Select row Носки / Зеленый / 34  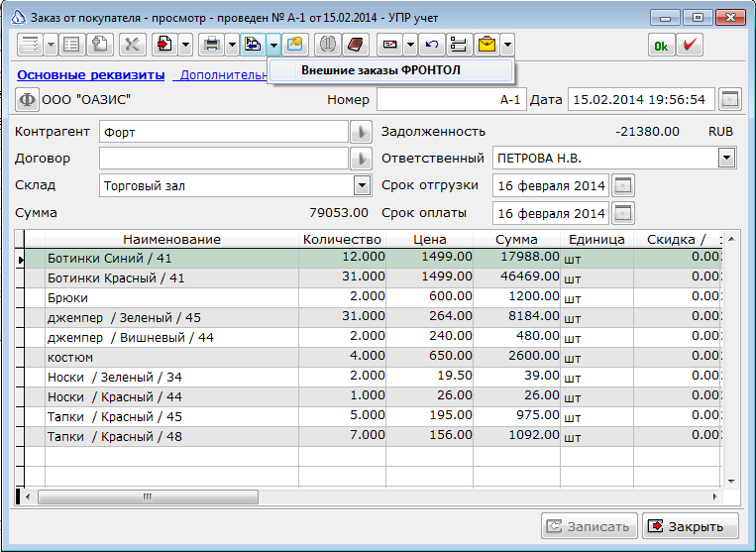click(374, 377)
